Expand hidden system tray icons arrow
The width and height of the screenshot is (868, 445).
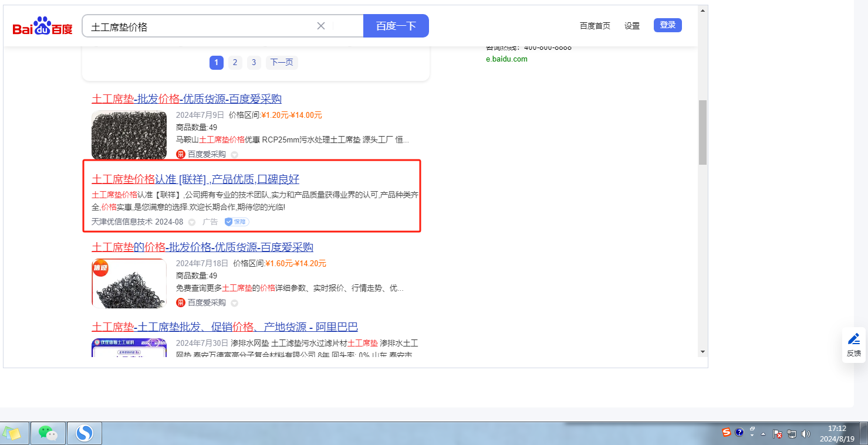click(764, 434)
